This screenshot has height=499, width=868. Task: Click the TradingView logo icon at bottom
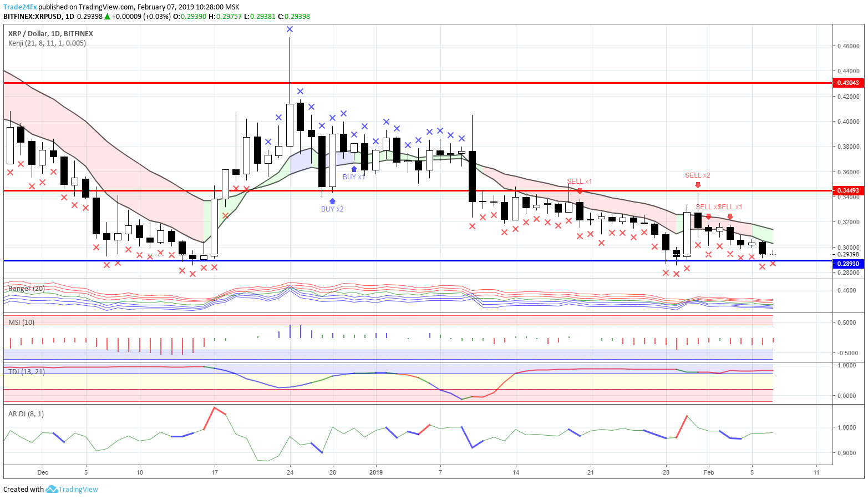click(52, 489)
